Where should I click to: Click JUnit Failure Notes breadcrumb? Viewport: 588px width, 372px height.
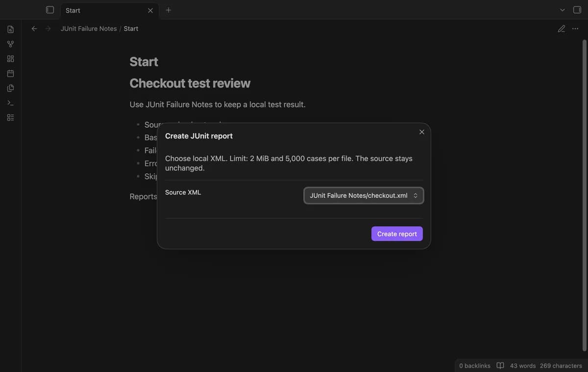coord(89,28)
